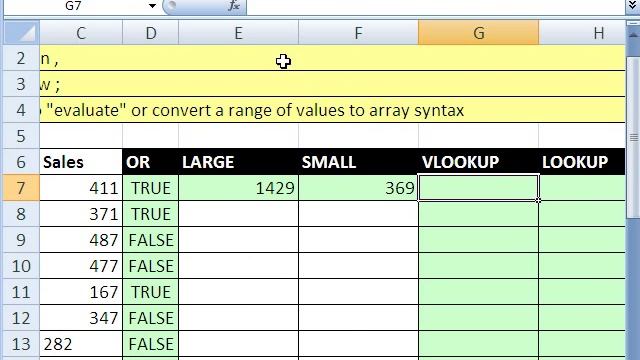The width and height of the screenshot is (640, 360).
Task: Select the cell containing 282
Action: (81, 344)
